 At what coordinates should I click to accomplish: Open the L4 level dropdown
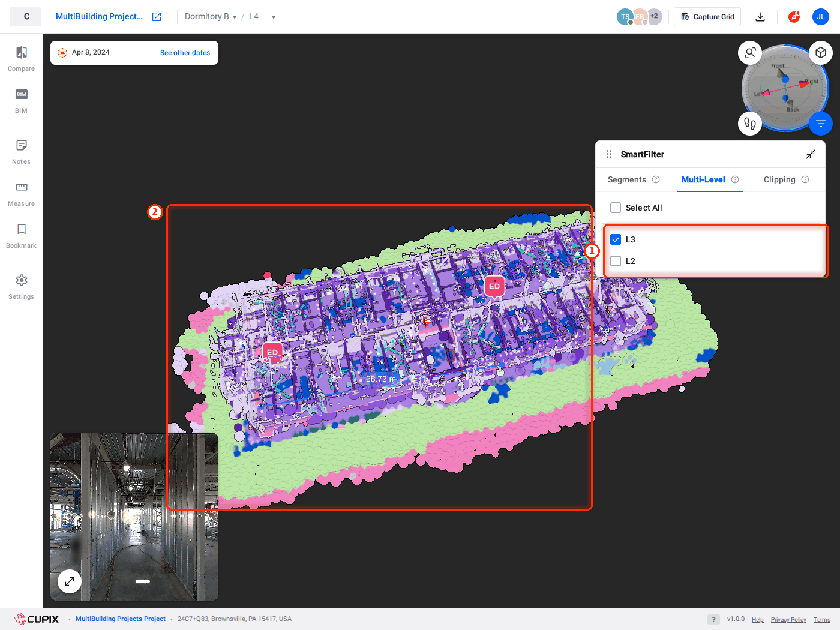click(262, 17)
